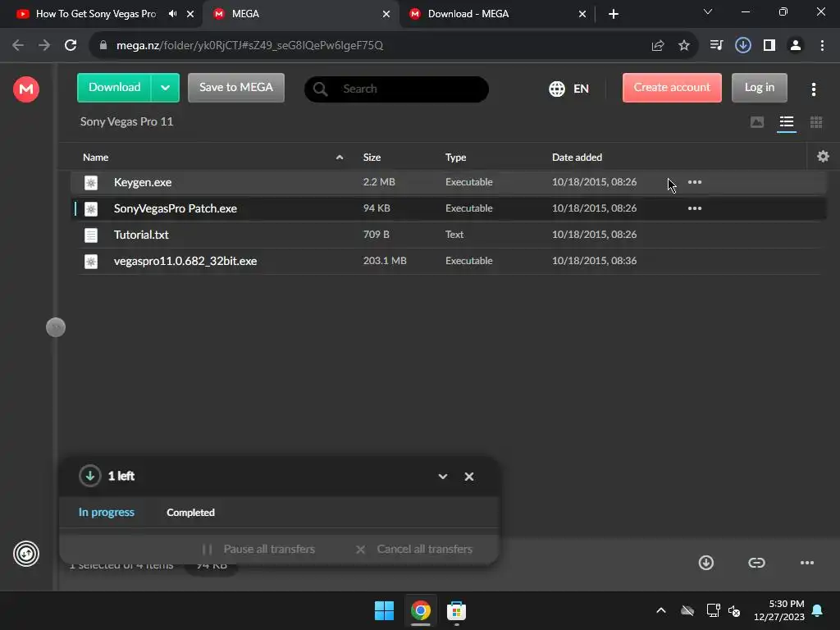The image size is (840, 630).
Task: Click Sony Vegas Pro 11 folder title
Action: [126, 121]
